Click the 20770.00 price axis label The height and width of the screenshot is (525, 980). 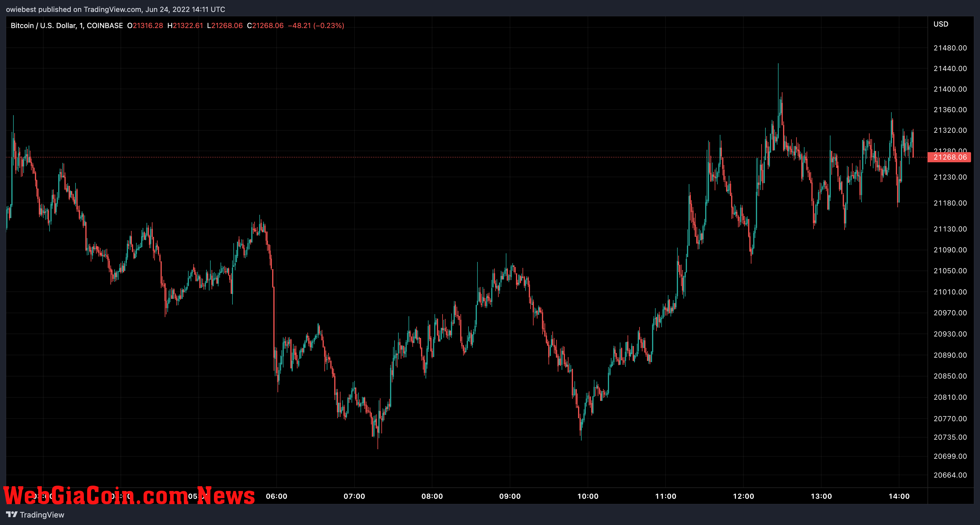pos(950,419)
